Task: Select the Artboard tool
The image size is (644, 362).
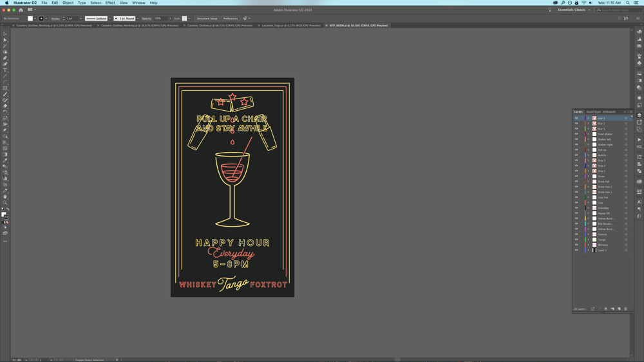Action: tap(5, 184)
